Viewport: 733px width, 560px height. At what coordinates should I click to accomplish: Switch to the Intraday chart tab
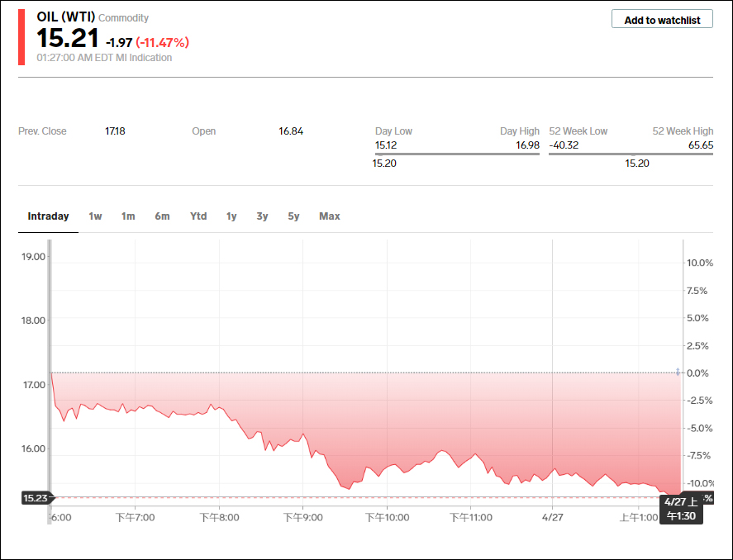(x=48, y=216)
